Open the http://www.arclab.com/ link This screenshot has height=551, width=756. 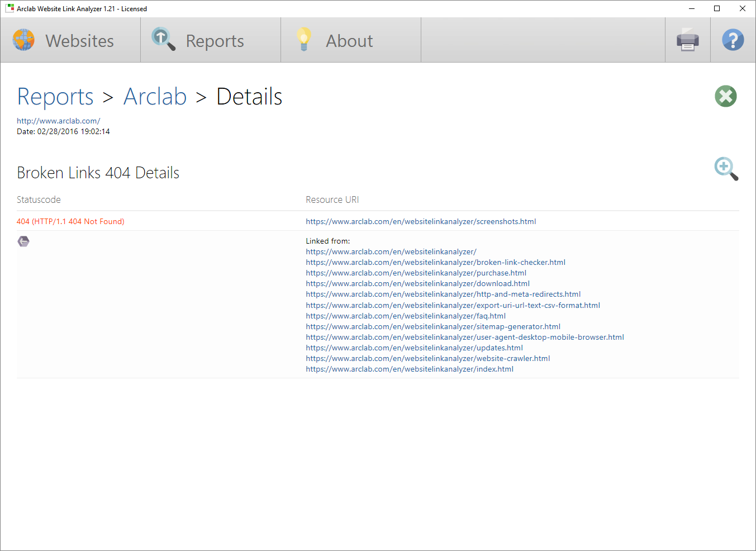click(58, 121)
